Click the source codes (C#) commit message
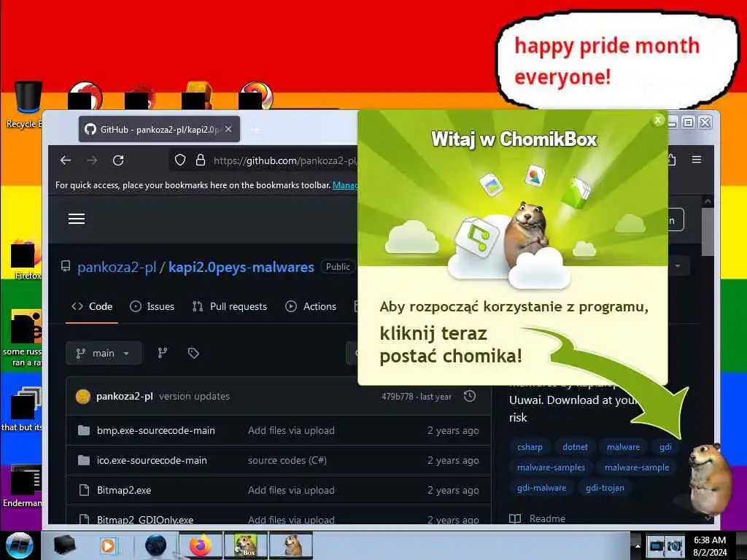The width and height of the screenshot is (747, 560). (287, 461)
